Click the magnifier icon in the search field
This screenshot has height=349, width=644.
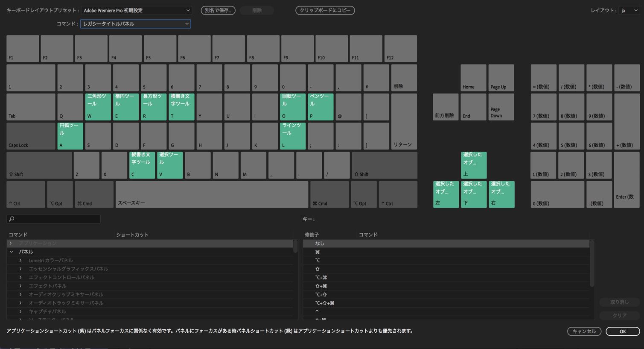coord(12,219)
